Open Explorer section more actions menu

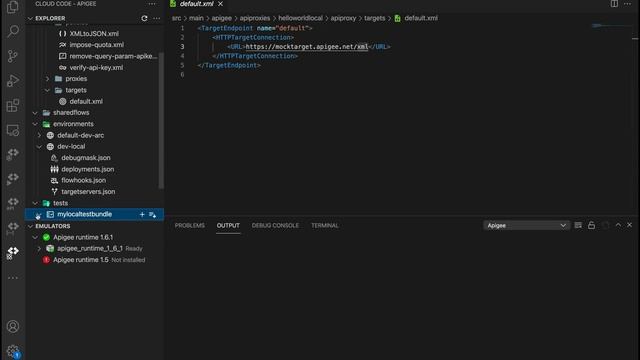coord(157,18)
